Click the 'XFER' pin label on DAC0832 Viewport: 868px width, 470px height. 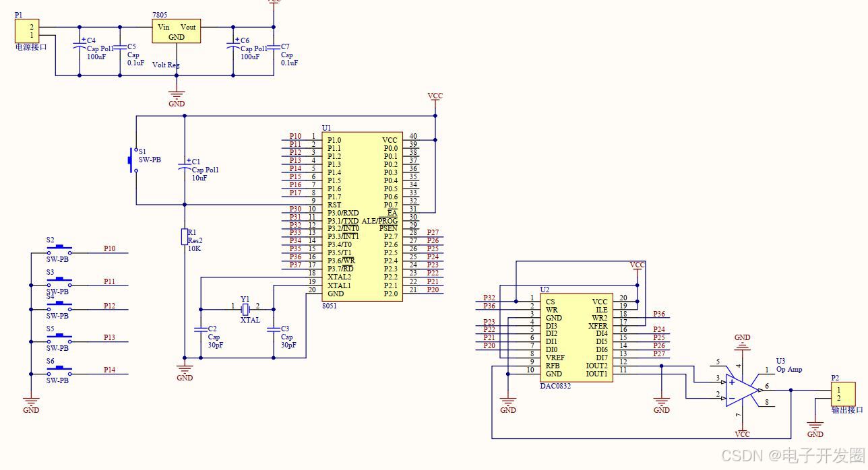598,326
